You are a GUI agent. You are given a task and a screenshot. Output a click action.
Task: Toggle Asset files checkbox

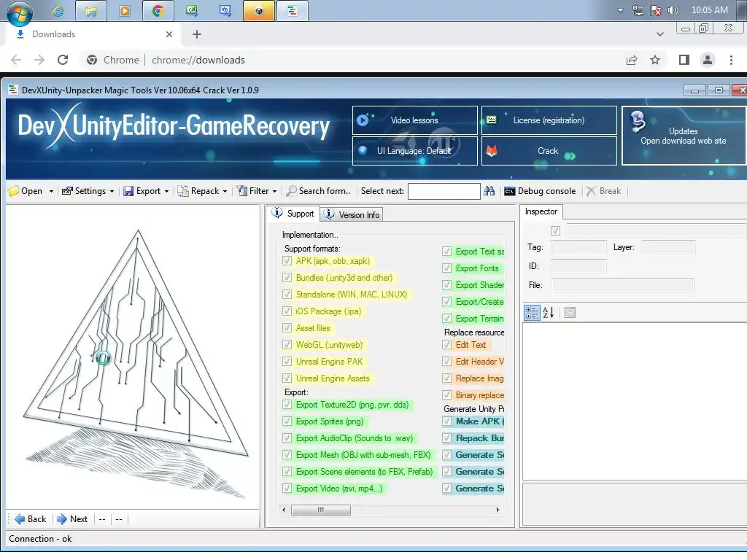click(287, 327)
